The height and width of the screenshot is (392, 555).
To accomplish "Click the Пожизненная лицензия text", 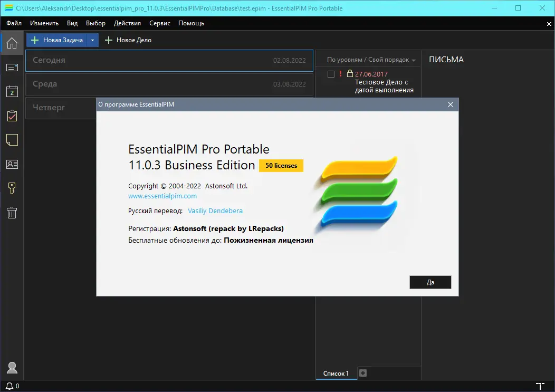I will coord(269,241).
